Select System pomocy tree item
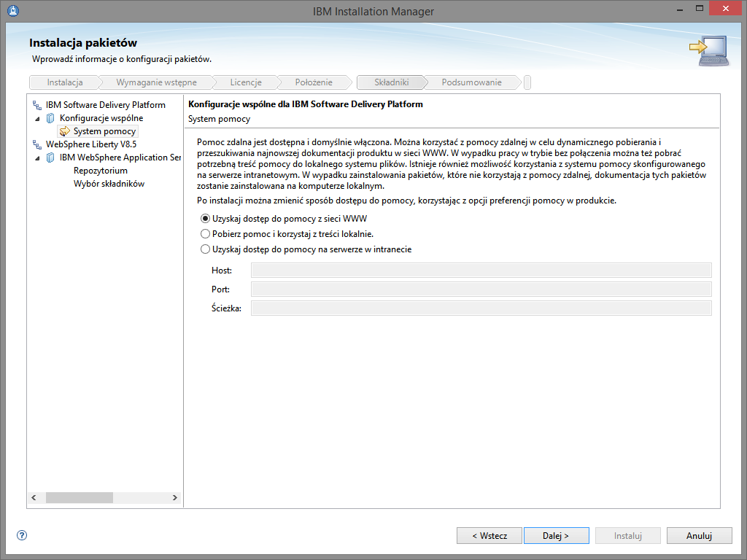The height and width of the screenshot is (560, 747). click(104, 131)
